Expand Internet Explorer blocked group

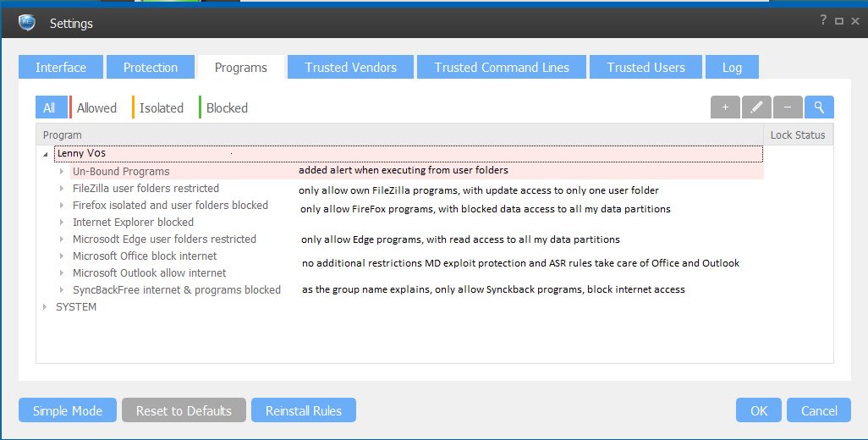tap(62, 222)
